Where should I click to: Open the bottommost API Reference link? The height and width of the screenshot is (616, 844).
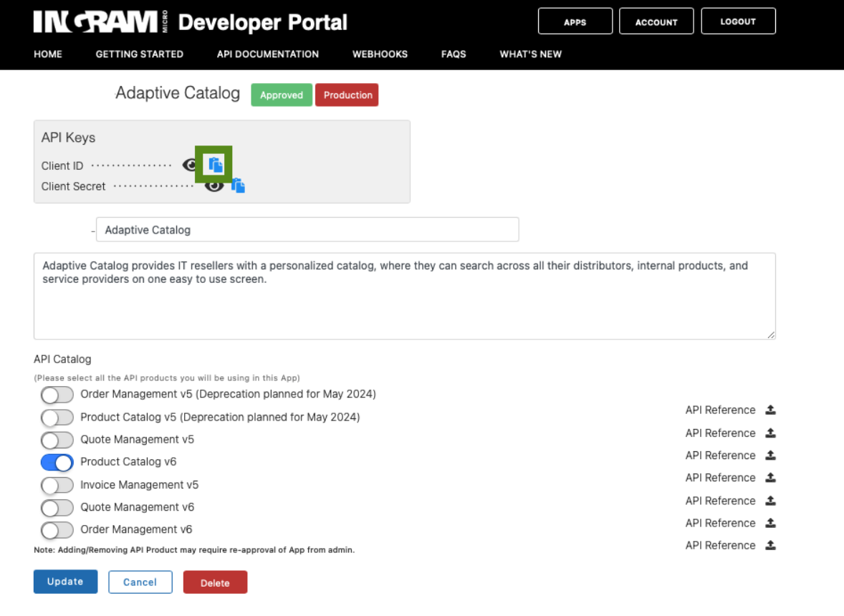coord(720,545)
